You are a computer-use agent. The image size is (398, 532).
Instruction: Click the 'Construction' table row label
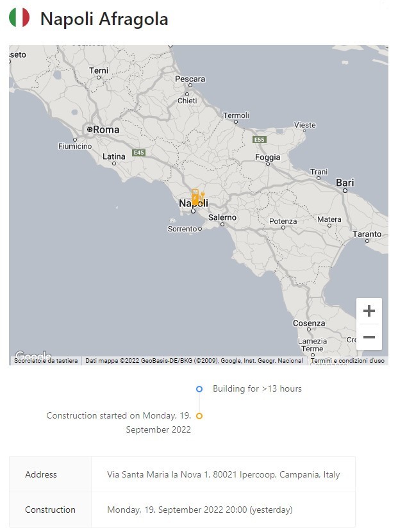pos(50,510)
